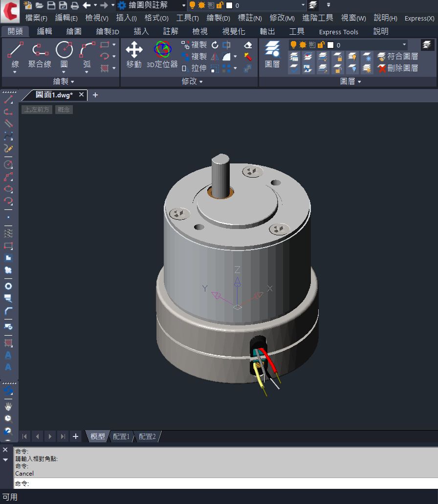This screenshot has height=504, width=438.
Task: Open the Dimension (標註) menu
Action: [x=249, y=18]
